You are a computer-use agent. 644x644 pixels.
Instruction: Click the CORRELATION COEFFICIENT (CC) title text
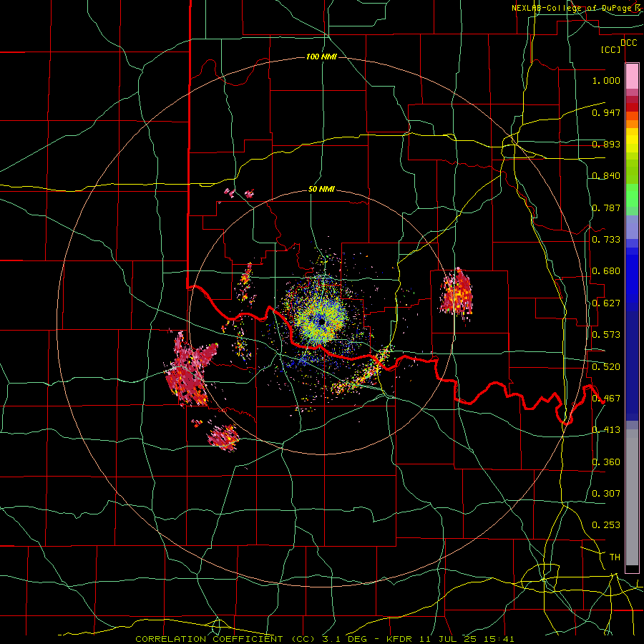click(226, 639)
